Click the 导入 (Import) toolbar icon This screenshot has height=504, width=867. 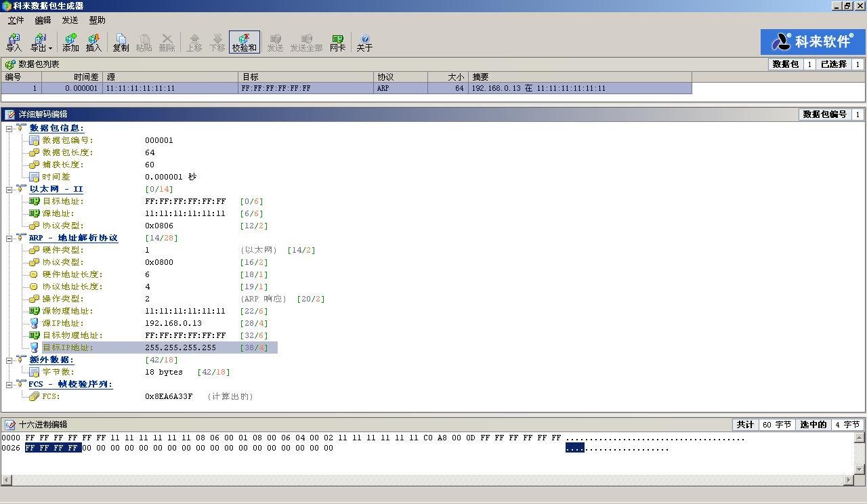pos(14,42)
